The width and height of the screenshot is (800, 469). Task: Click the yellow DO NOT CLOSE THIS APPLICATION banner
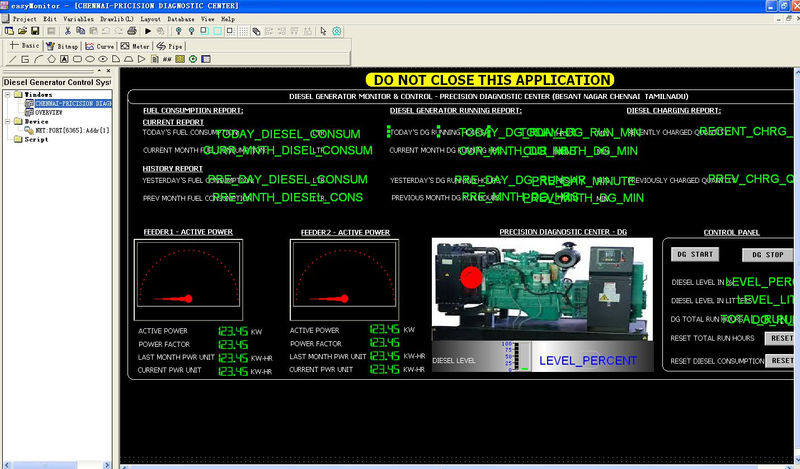tap(490, 80)
